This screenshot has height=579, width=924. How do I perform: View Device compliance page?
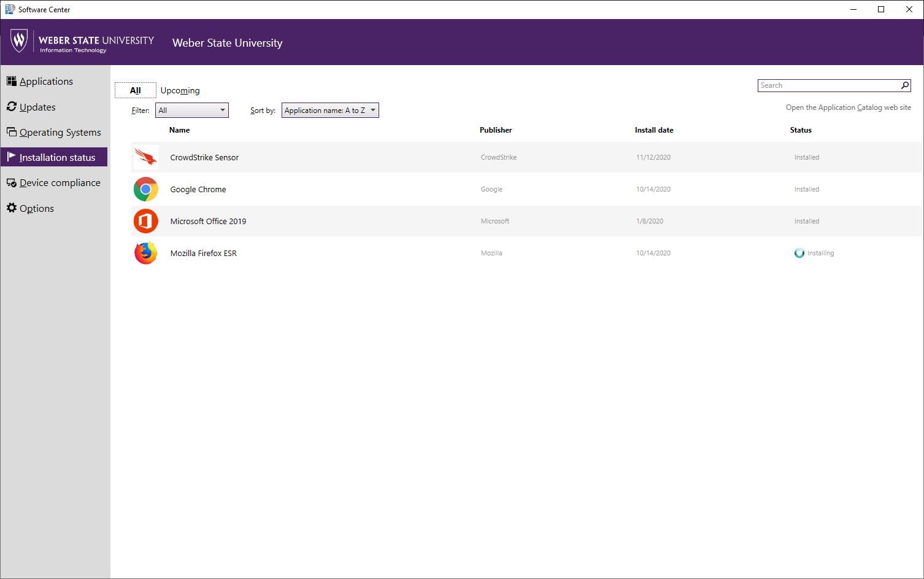60,183
